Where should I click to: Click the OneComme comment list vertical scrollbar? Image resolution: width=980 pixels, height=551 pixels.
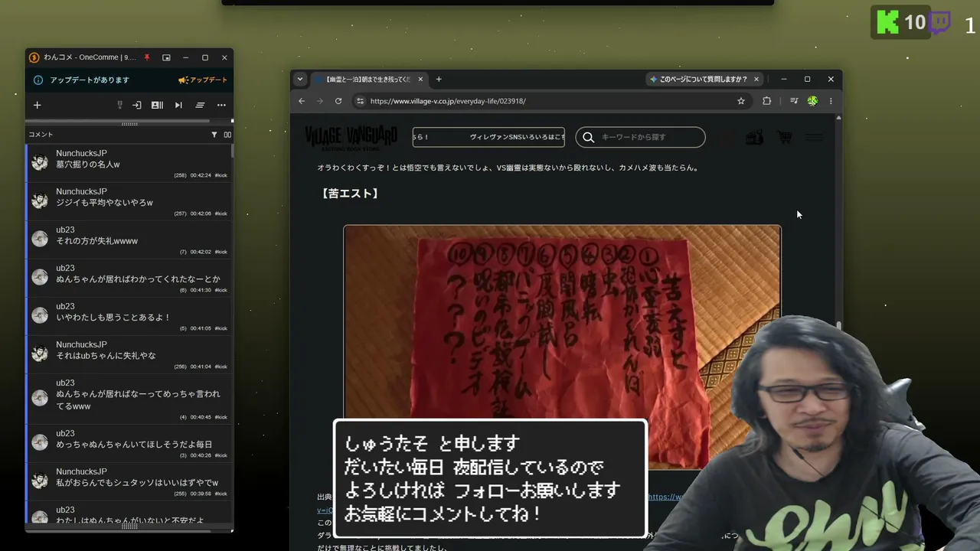[x=232, y=149]
